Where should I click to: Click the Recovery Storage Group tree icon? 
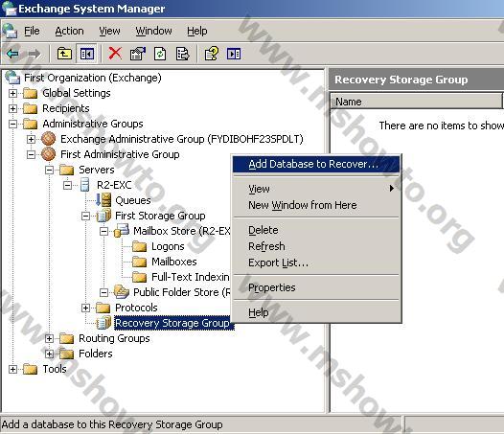tap(103, 323)
